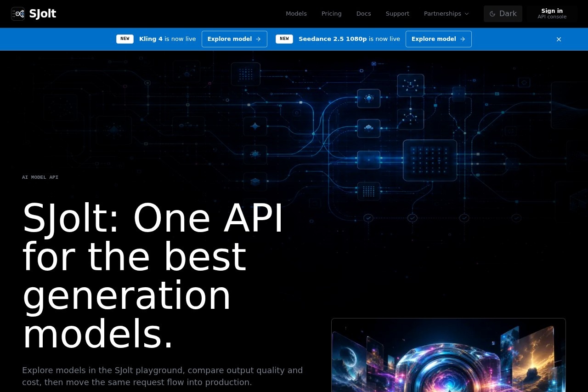Toggle the Dark theme switch

point(503,14)
